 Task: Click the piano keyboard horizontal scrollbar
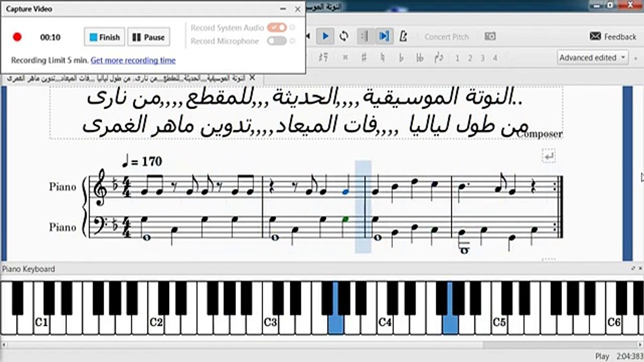pyautogui.click(x=322, y=345)
